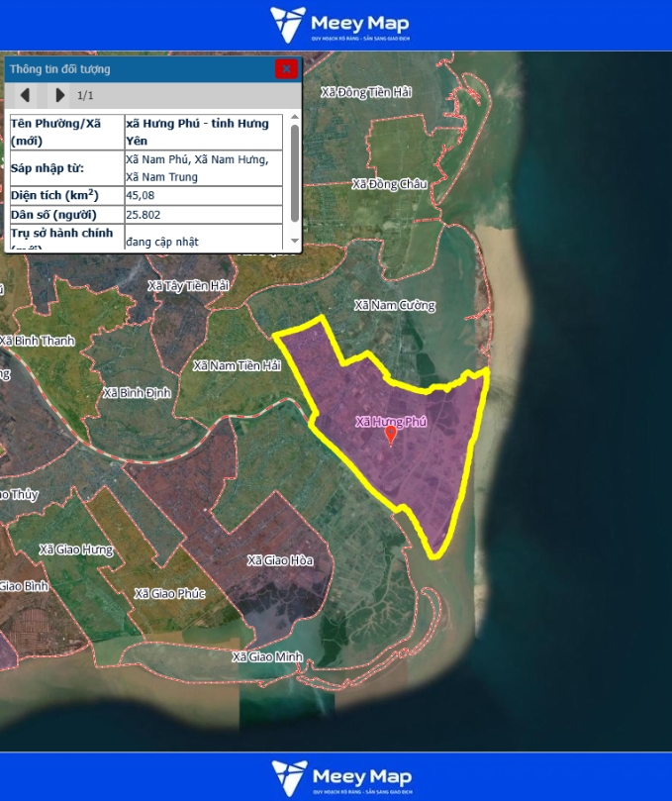The image size is (672, 801).
Task: Select Xã Nam Tiền Hải on the map
Action: click(237, 365)
